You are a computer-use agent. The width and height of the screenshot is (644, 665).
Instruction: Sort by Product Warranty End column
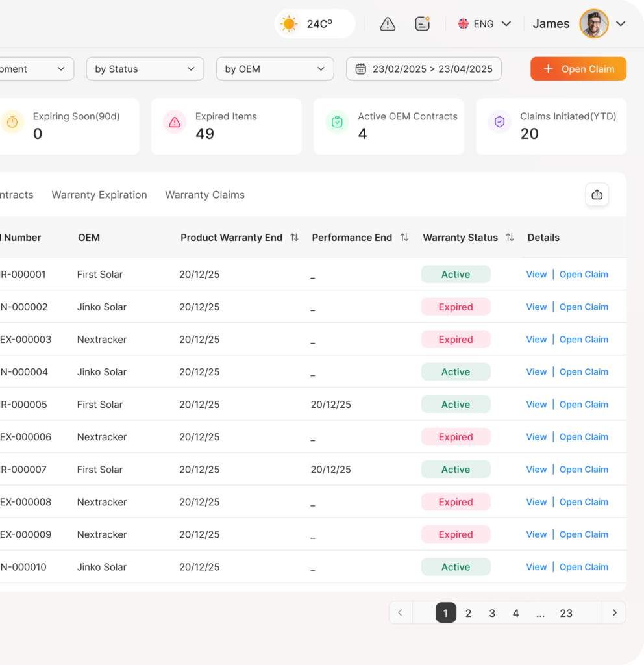[294, 238]
